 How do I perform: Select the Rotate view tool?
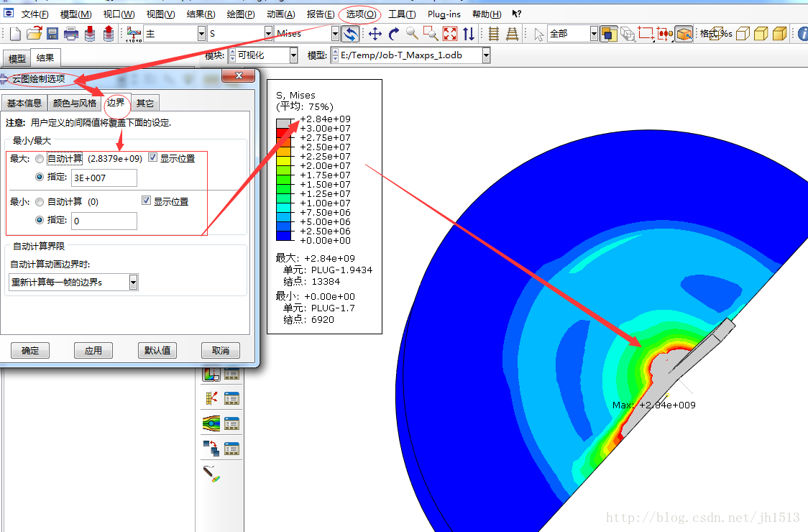394,34
